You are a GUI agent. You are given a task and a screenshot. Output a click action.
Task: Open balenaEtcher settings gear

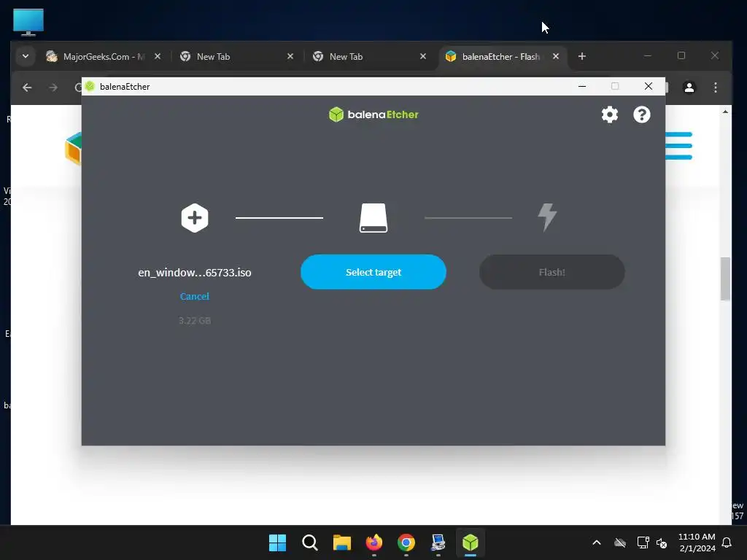click(609, 114)
